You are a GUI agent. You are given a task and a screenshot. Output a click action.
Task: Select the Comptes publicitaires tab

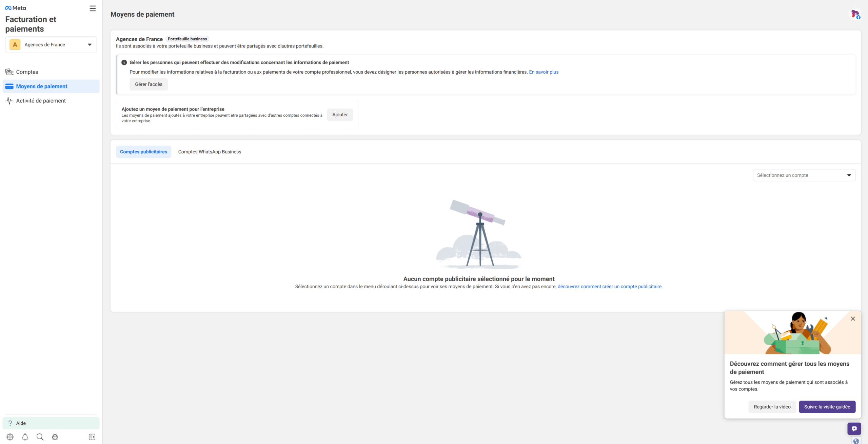(143, 152)
